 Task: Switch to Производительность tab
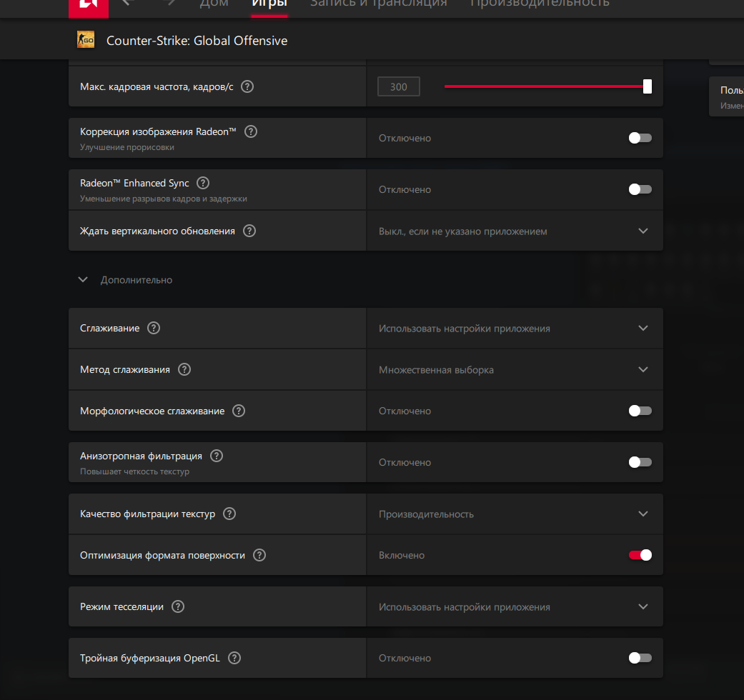(x=540, y=4)
